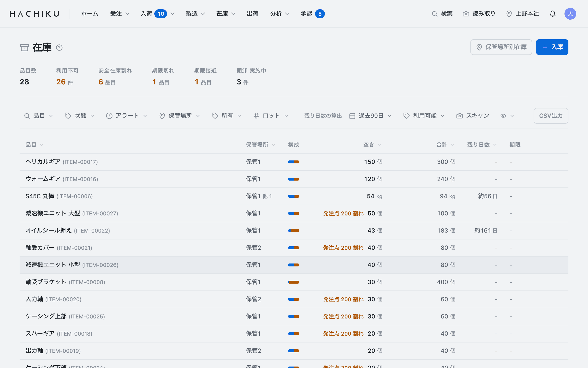The height and width of the screenshot is (368, 588).
Task: Open the ホーム menu
Action: tap(90, 14)
